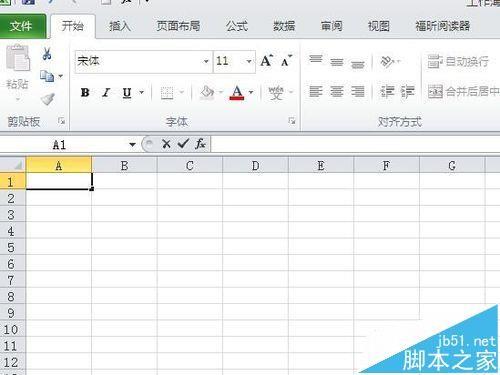Click the text orientation icon
Viewport: 500px width, 375px height.
point(388,61)
